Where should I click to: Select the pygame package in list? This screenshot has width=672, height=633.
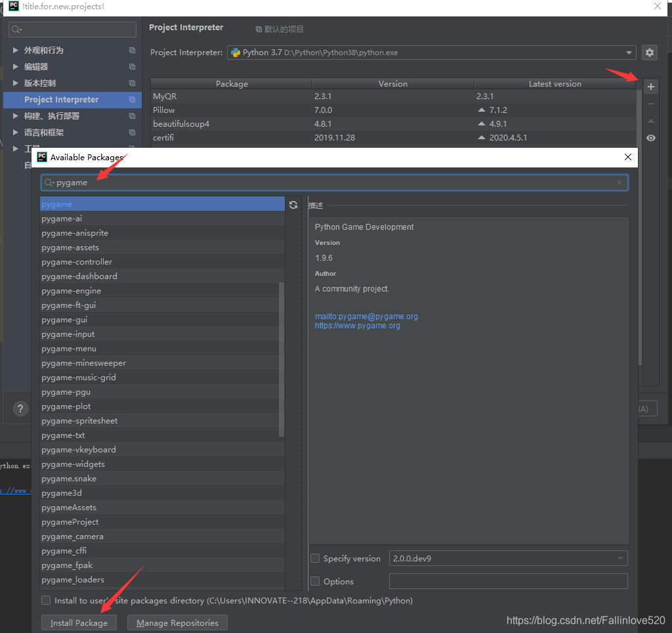tap(163, 204)
